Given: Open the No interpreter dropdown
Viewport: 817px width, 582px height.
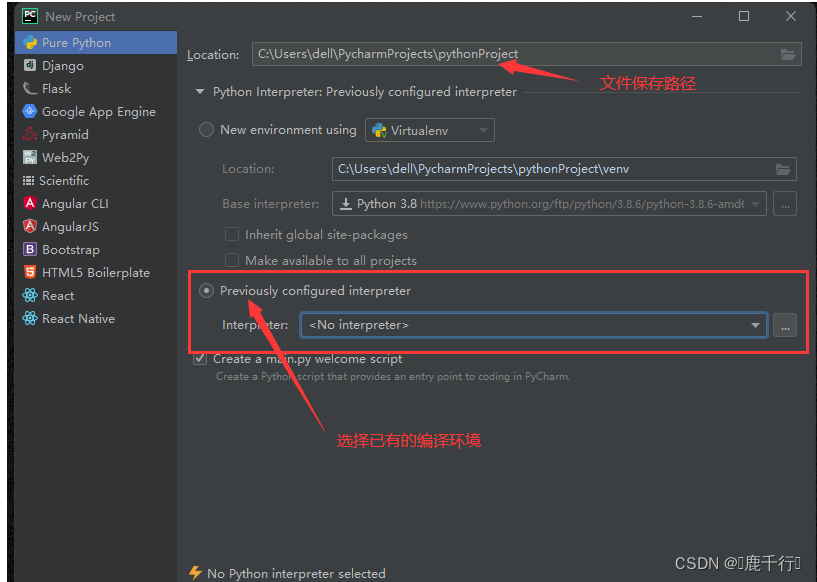Looking at the screenshot, I should coord(534,325).
